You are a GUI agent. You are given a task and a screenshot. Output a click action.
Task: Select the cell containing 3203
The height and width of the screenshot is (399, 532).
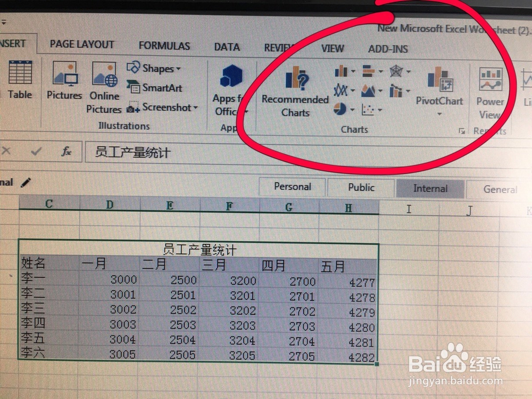click(x=229, y=325)
